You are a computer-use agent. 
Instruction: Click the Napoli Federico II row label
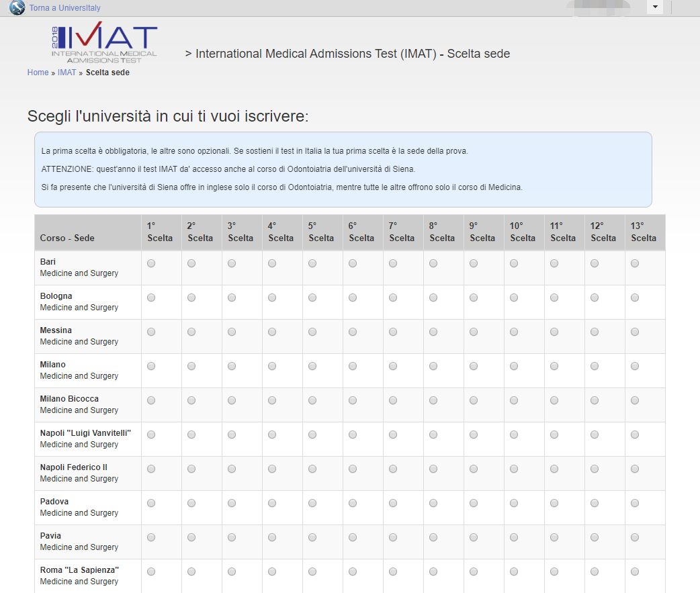[74, 467]
